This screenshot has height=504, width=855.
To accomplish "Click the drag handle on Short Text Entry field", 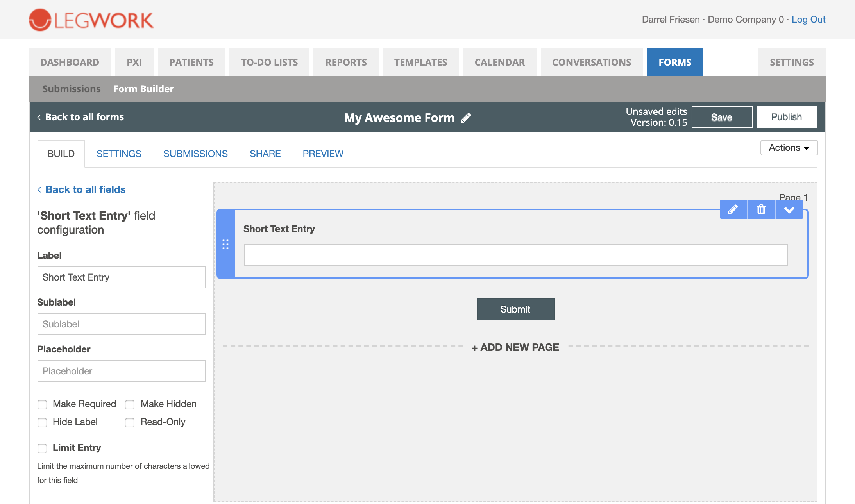I will click(x=226, y=245).
